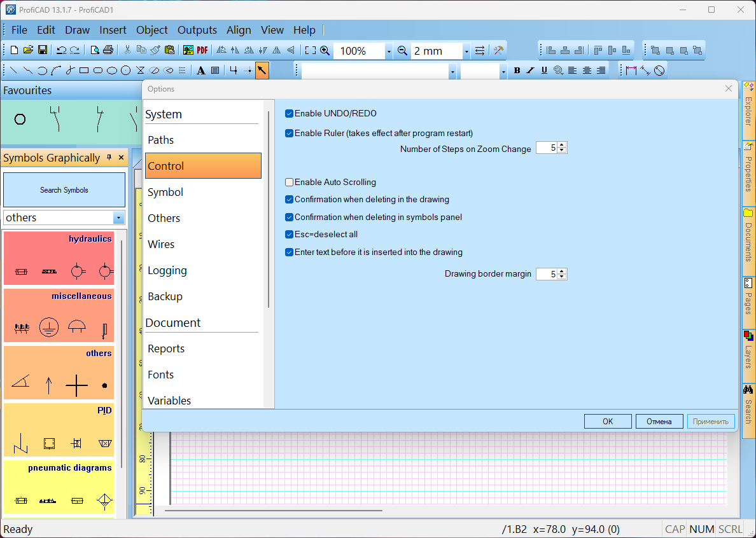
Task: Toggle bold text formatting
Action: pos(517,71)
